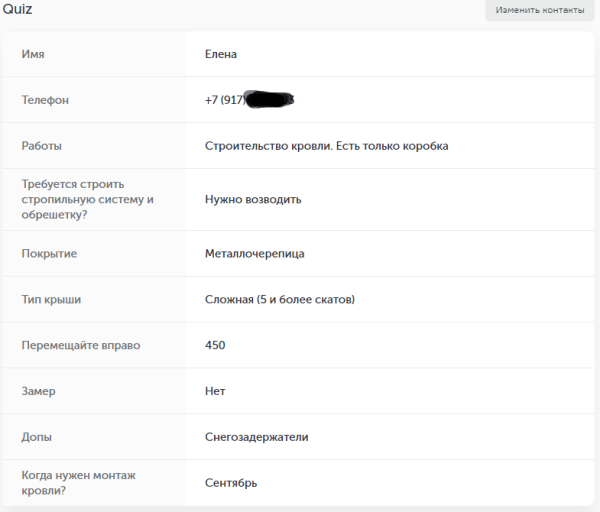Click the "Работы" row label
Image resolution: width=600 pixels, height=512 pixels.
pyautogui.click(x=42, y=146)
